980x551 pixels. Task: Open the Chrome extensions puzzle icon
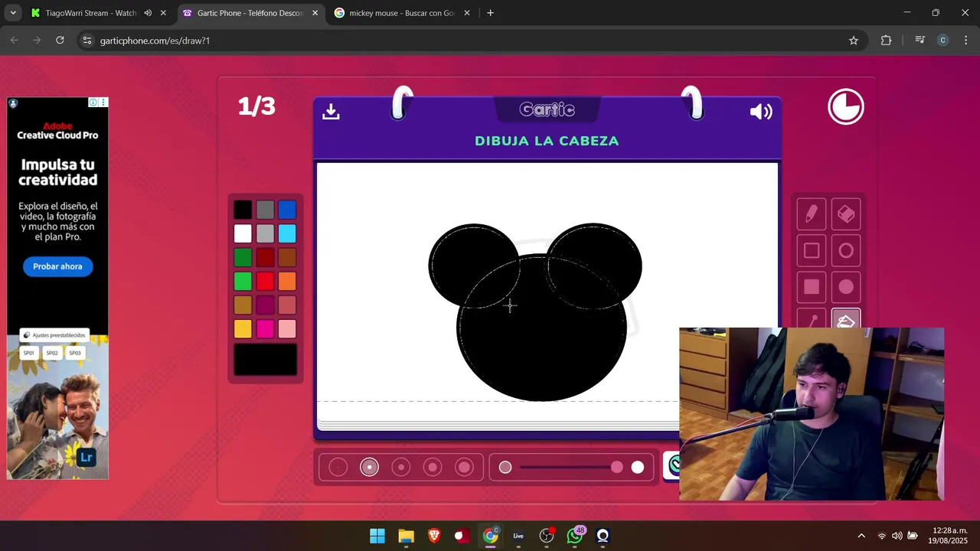[x=886, y=41]
